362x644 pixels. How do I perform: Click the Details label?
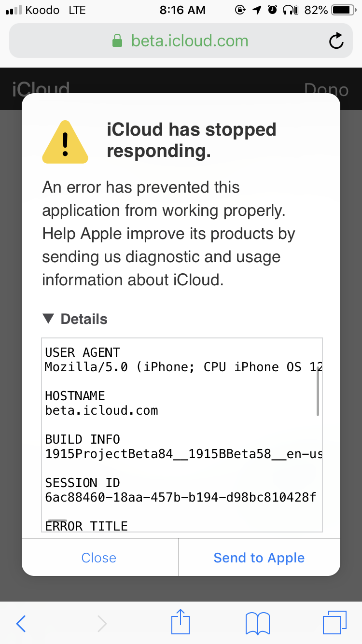[84, 319]
